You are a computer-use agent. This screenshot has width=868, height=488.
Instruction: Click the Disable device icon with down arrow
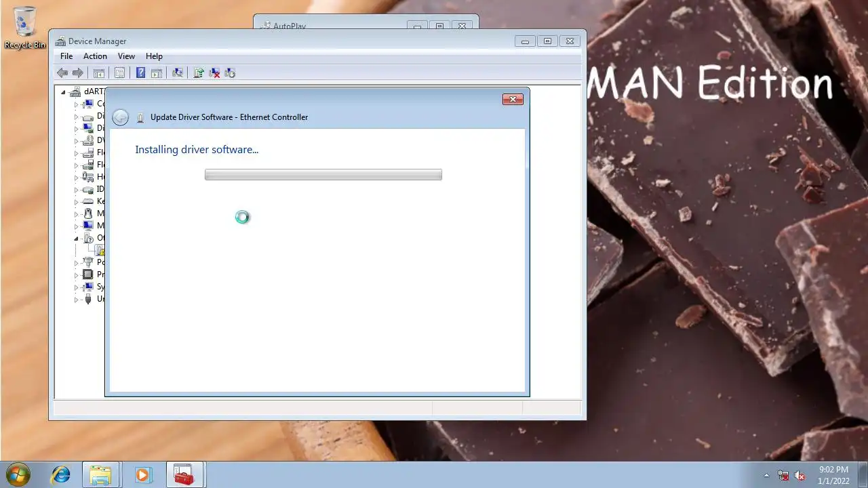tap(230, 73)
